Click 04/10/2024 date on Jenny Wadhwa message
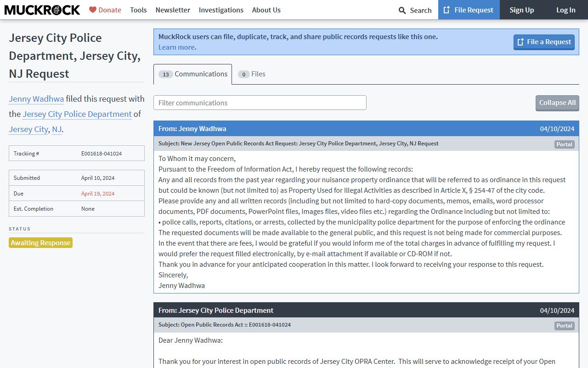 pos(557,129)
